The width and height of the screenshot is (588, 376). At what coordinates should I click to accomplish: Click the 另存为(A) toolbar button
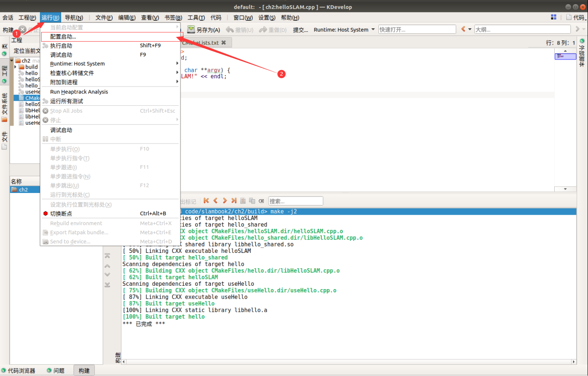tap(204, 30)
